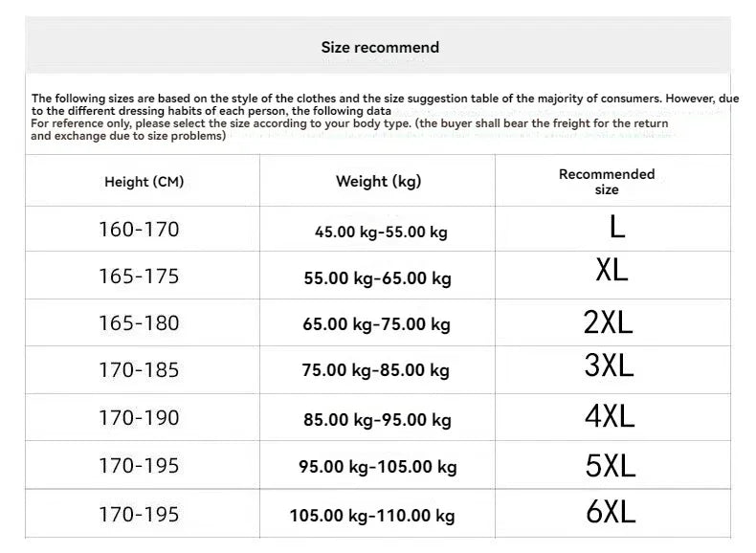Viewport: 756px width, 553px height.
Task: Select the 165-175 height cell
Action: point(139,276)
